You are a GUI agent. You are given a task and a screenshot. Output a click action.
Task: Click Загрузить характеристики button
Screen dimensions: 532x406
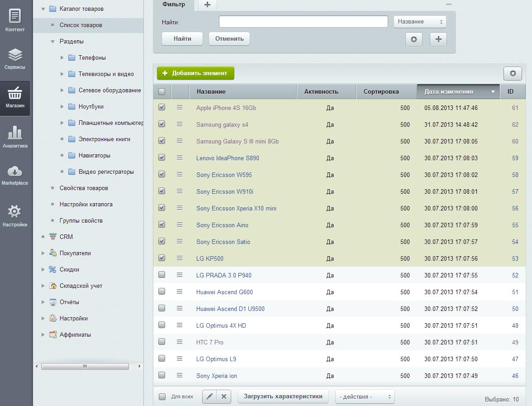point(283,396)
